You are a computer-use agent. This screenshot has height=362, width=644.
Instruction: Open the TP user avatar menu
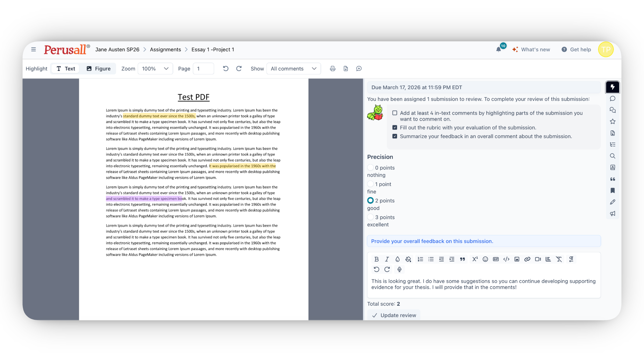click(606, 50)
